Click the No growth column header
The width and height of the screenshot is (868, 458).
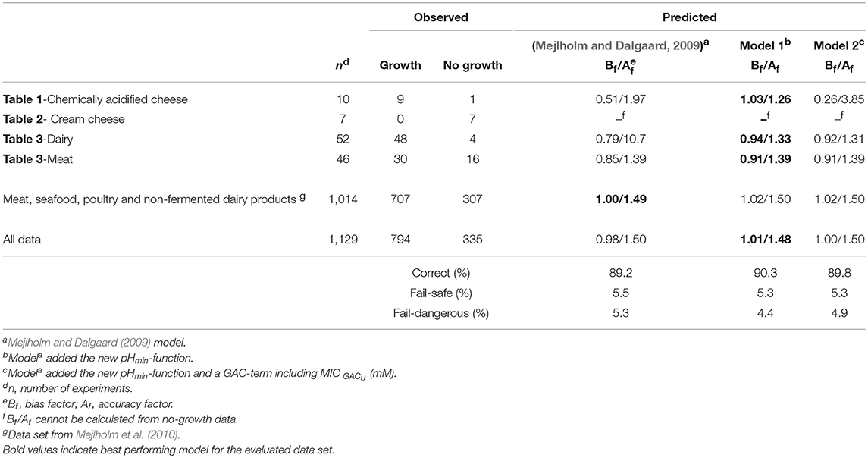tap(472, 65)
